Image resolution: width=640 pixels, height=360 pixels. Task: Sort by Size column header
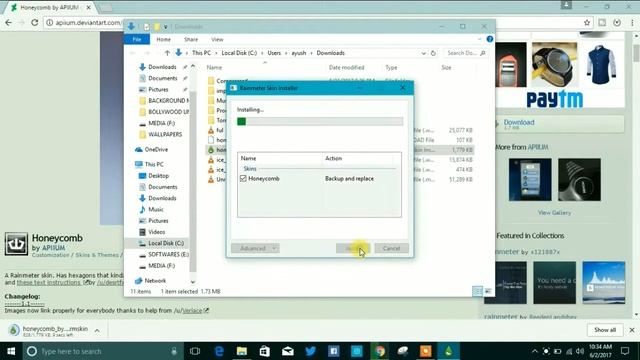click(x=446, y=67)
